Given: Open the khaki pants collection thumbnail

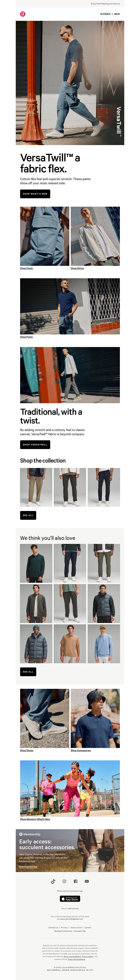Looking at the screenshot, I should coord(36,487).
